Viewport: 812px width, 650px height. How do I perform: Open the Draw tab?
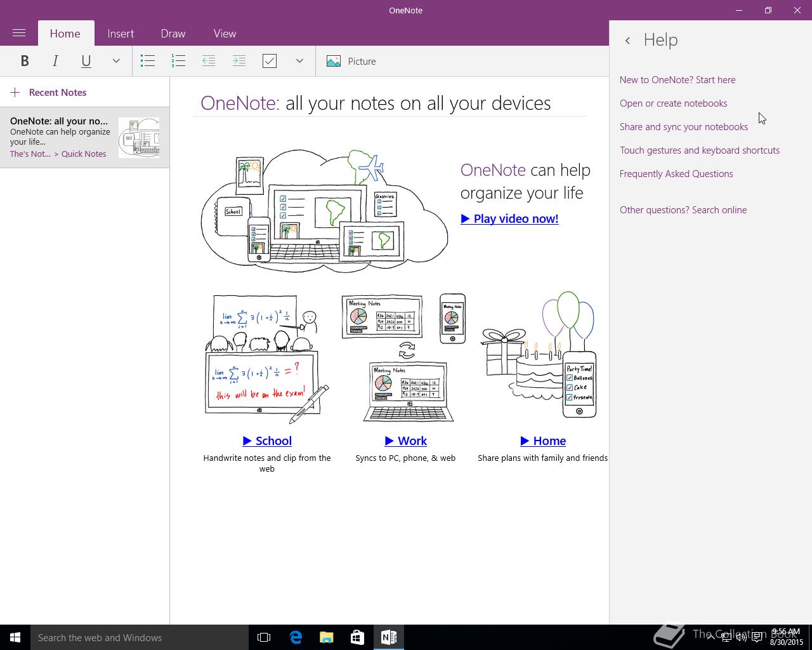(173, 34)
